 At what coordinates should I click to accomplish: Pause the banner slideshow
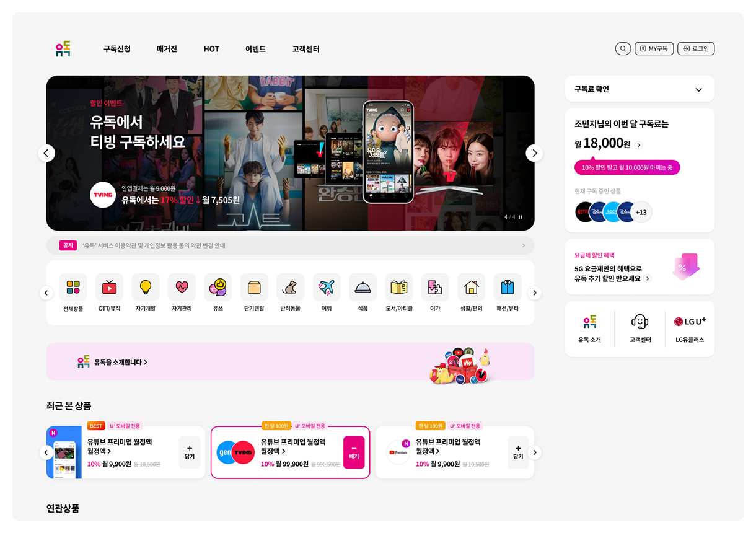point(521,217)
